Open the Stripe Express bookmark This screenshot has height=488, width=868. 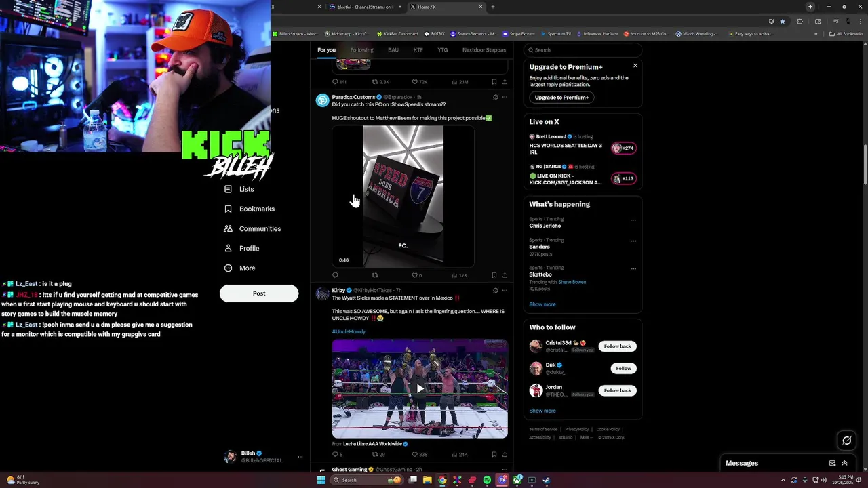[519, 33]
